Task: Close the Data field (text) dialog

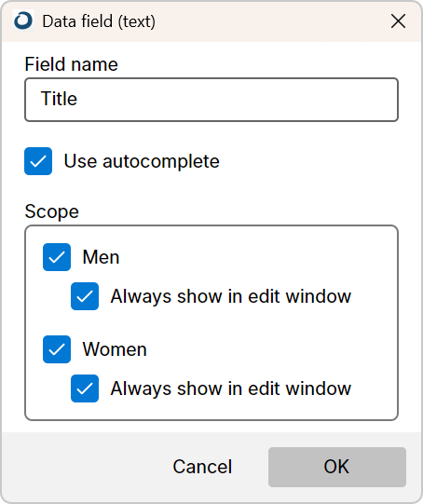Action: point(398,21)
